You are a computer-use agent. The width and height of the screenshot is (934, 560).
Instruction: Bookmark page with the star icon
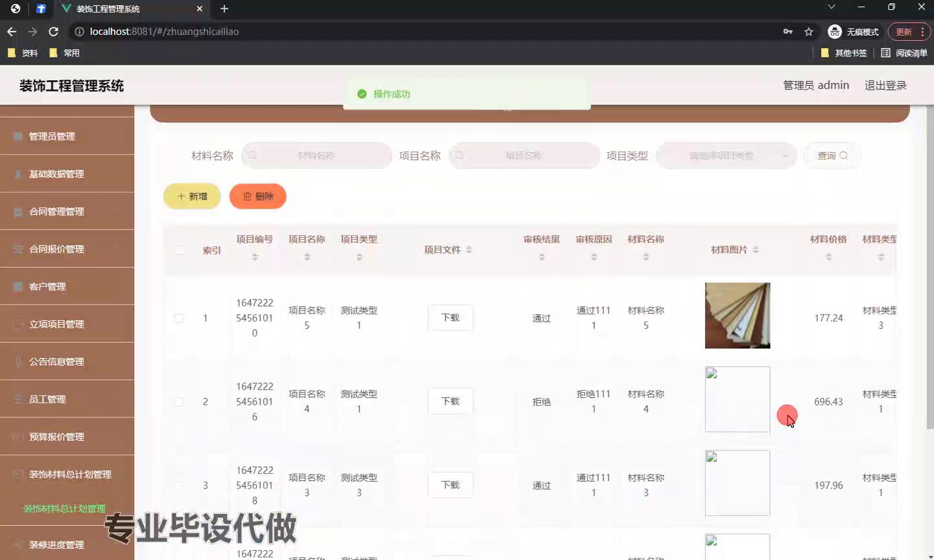808,31
